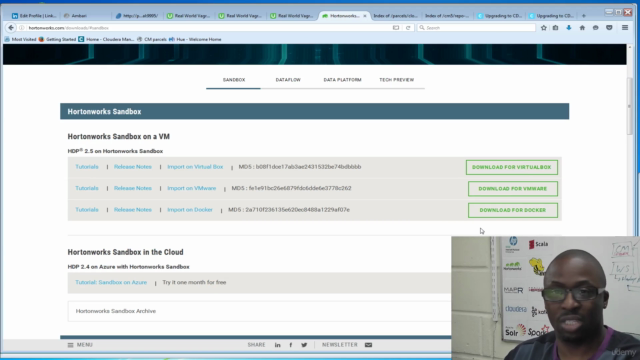640x360 pixels.
Task: Select the TECH PREVIEW section tab
Action: pyautogui.click(x=397, y=80)
